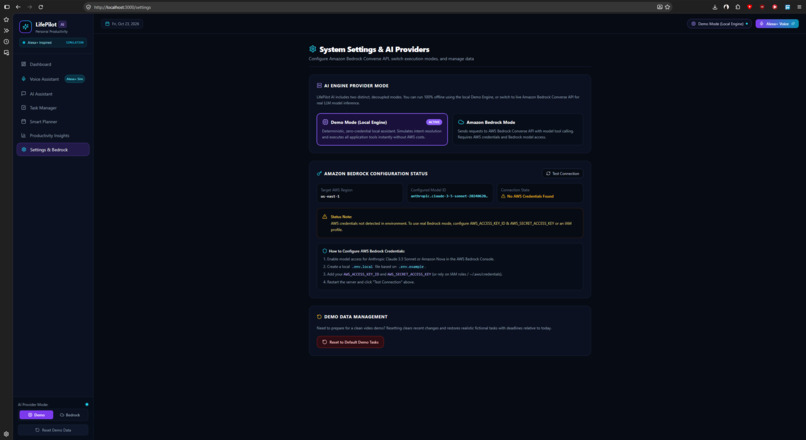Click Reset Demo Data in the sidebar
Viewport: 806px width, 440px height.
53,430
